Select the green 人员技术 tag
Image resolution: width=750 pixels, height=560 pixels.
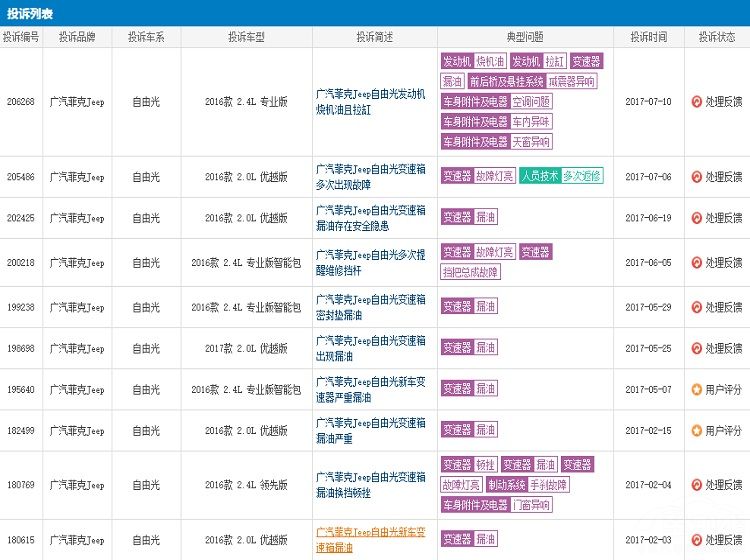pyautogui.click(x=540, y=176)
